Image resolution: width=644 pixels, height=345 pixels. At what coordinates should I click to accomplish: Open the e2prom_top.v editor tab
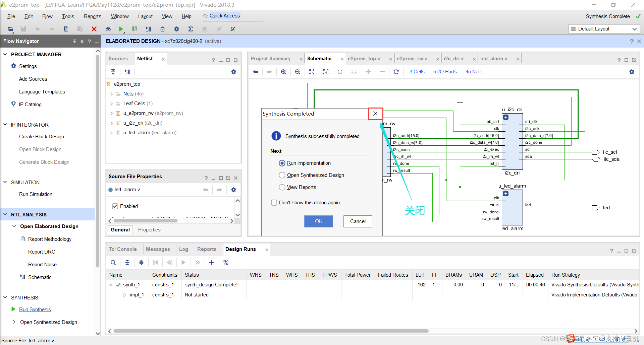pos(364,59)
